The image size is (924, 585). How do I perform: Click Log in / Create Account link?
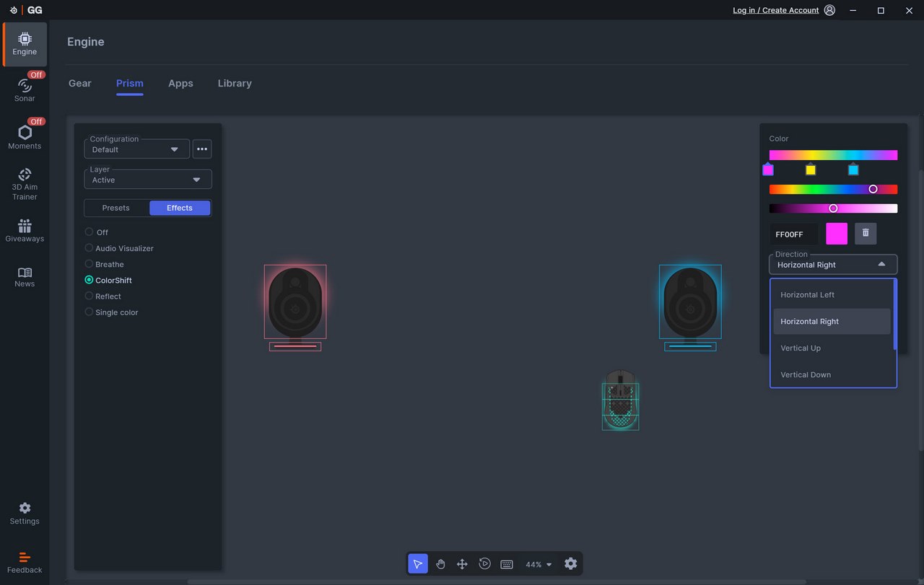(x=775, y=10)
